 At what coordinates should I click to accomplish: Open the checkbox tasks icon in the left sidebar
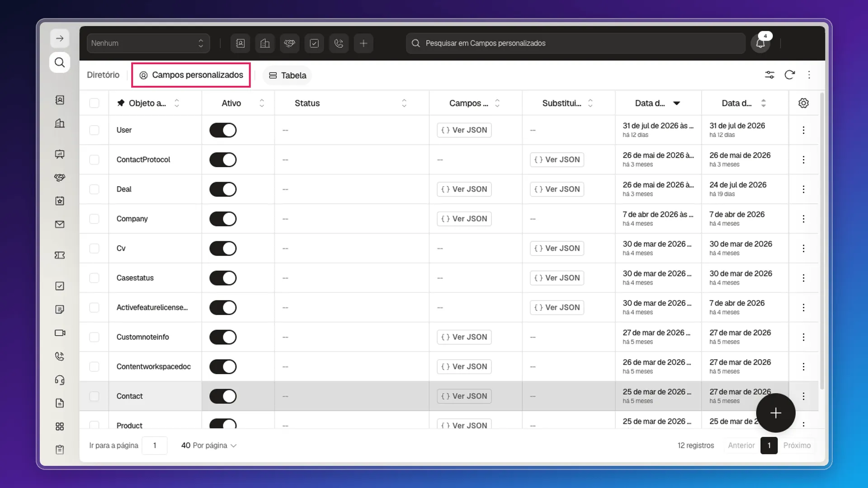[60, 286]
